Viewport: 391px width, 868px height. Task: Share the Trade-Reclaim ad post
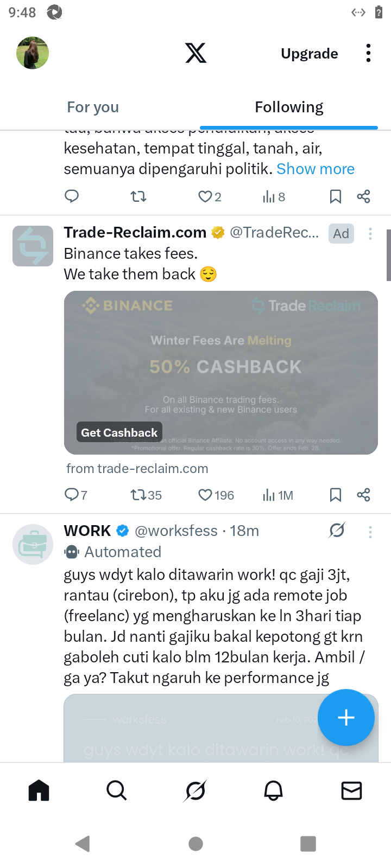363,495
